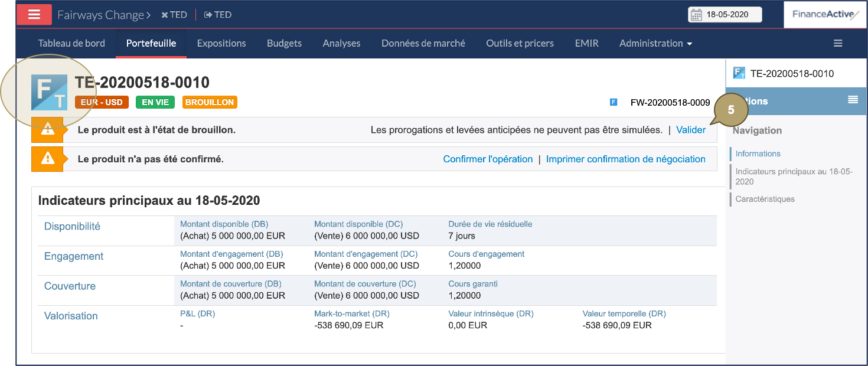The width and height of the screenshot is (868, 366).
Task: Go to Informations in the Navigation panel
Action: coord(758,153)
